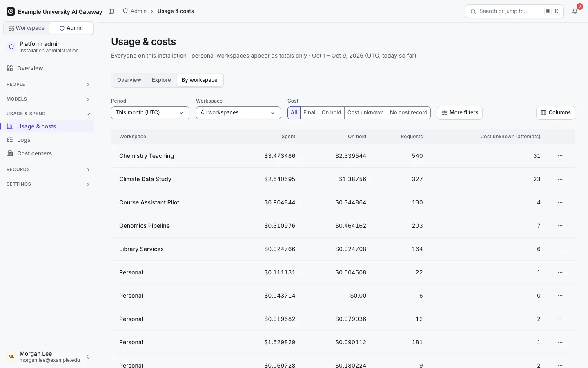Select the By workspace tab
This screenshot has height=368, width=588.
point(200,80)
